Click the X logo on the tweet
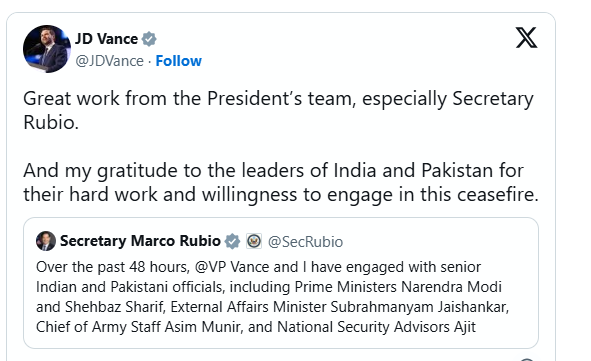Viewport: 591px width, 361px height. pyautogui.click(x=526, y=38)
